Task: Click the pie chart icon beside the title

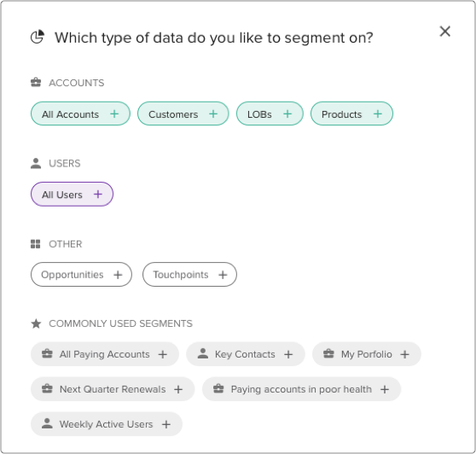Action: pos(38,37)
